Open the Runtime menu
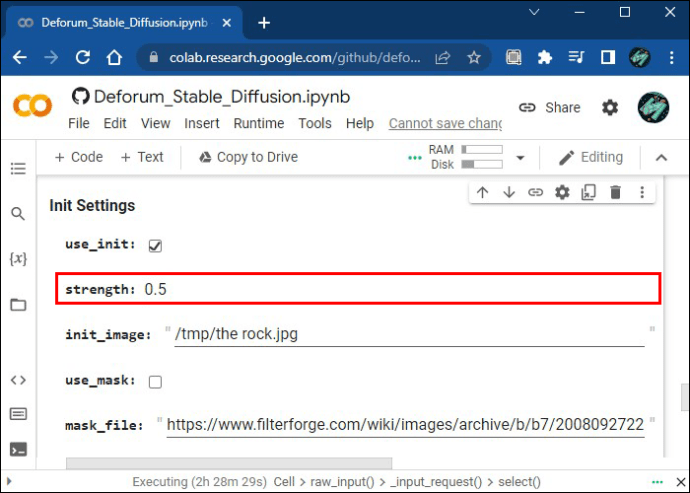Screen dimensions: 690x493 click(259, 123)
